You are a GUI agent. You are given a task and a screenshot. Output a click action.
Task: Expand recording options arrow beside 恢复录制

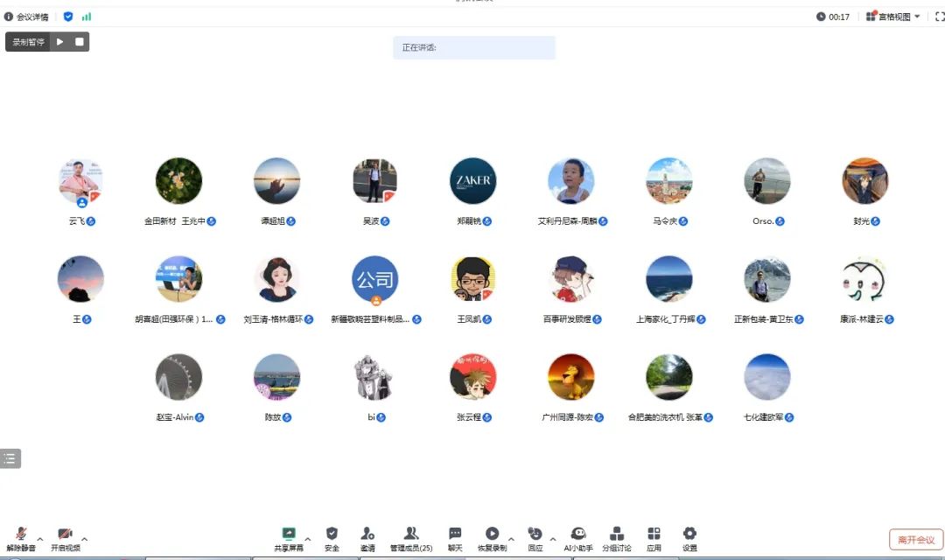click(511, 539)
